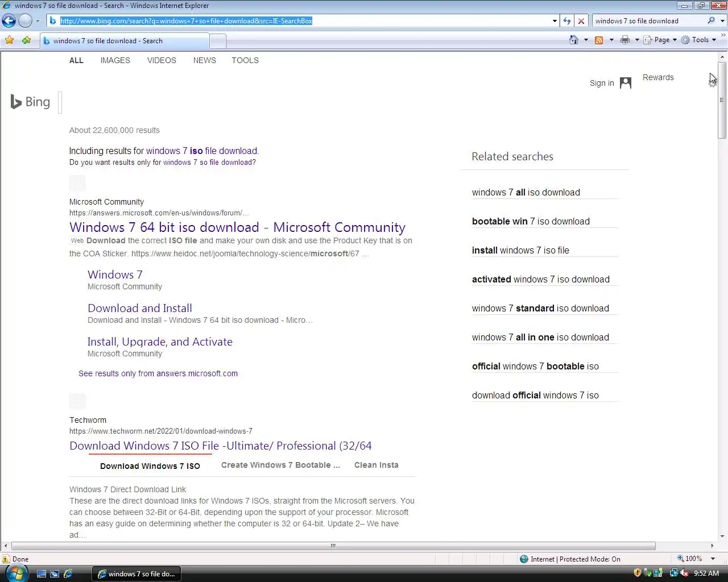
Task: Open the Home button dropdown arrow
Action: click(586, 40)
